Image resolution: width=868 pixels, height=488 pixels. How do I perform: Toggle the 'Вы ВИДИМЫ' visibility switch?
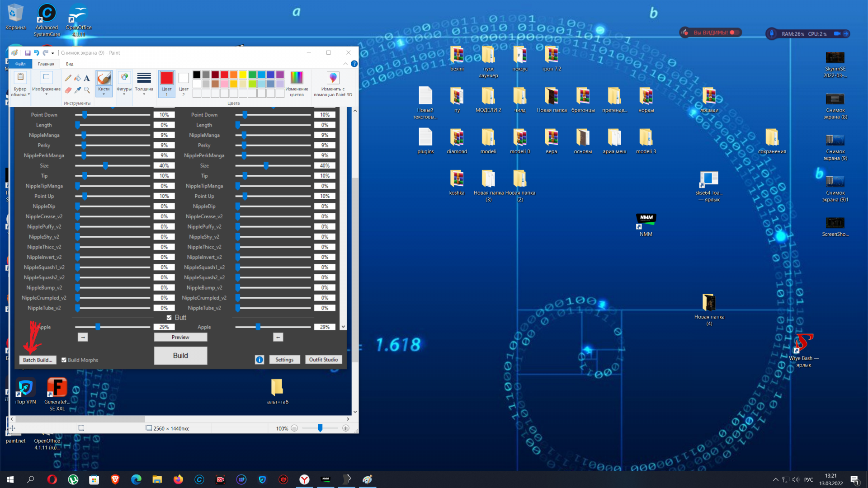[734, 33]
